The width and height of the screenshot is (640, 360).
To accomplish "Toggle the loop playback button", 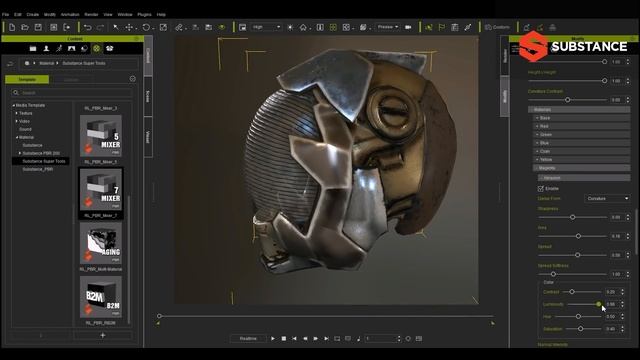I will [x=337, y=339].
